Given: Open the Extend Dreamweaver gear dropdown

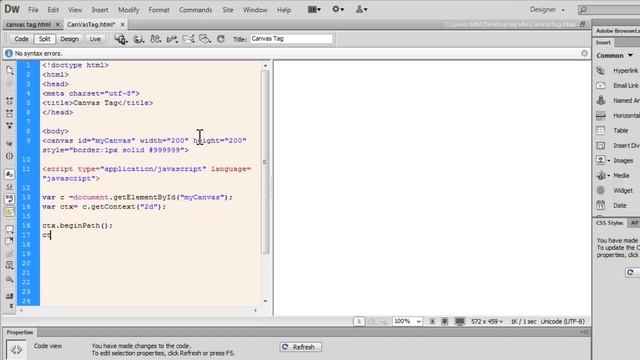Looking at the screenshot, I should tap(338, 9).
